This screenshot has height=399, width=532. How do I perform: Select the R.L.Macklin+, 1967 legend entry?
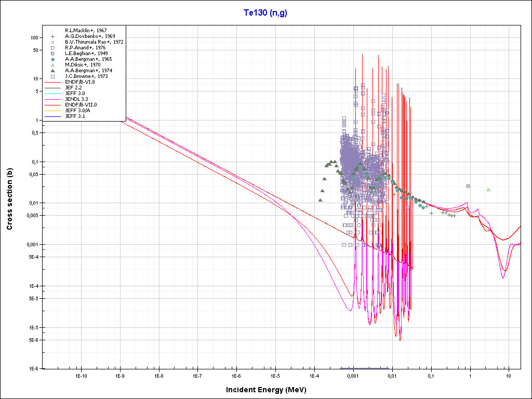click(87, 31)
